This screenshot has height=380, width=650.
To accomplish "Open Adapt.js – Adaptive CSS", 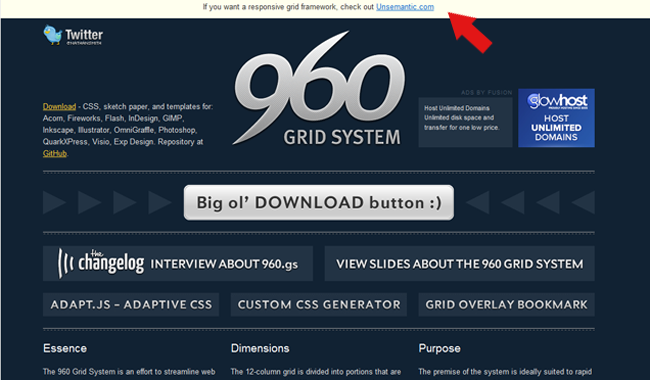I will coord(131,305).
